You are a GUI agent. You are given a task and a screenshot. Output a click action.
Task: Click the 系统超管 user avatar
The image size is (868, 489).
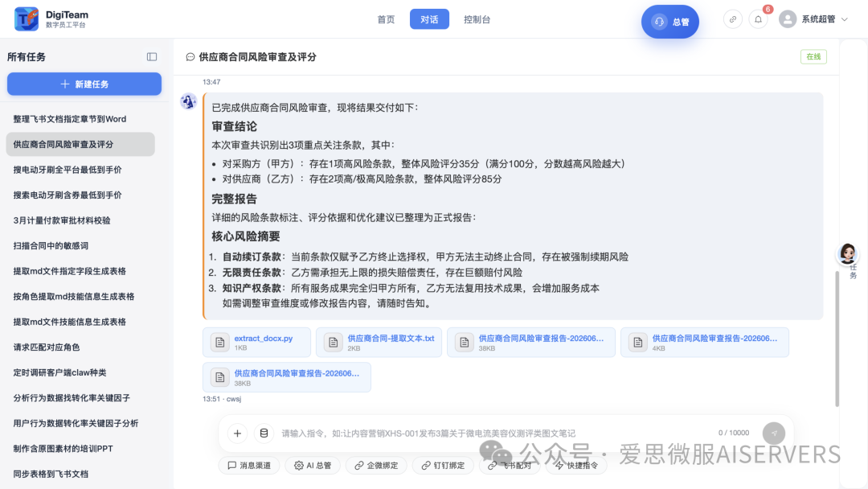point(787,19)
